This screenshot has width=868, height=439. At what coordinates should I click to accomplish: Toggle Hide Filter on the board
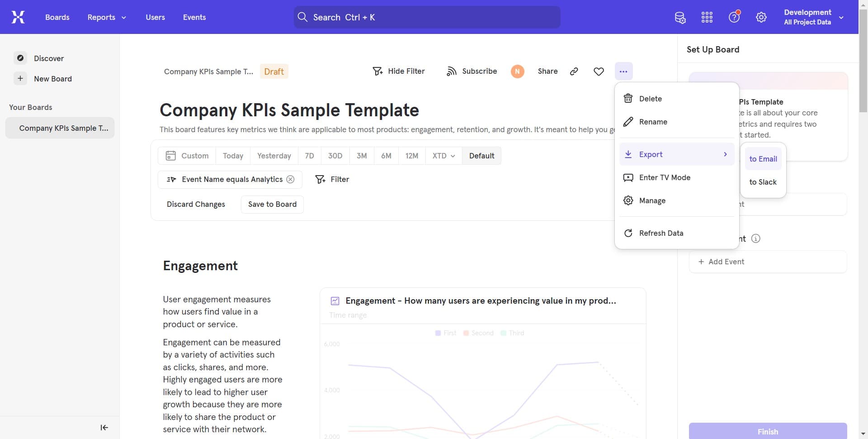[x=398, y=71]
